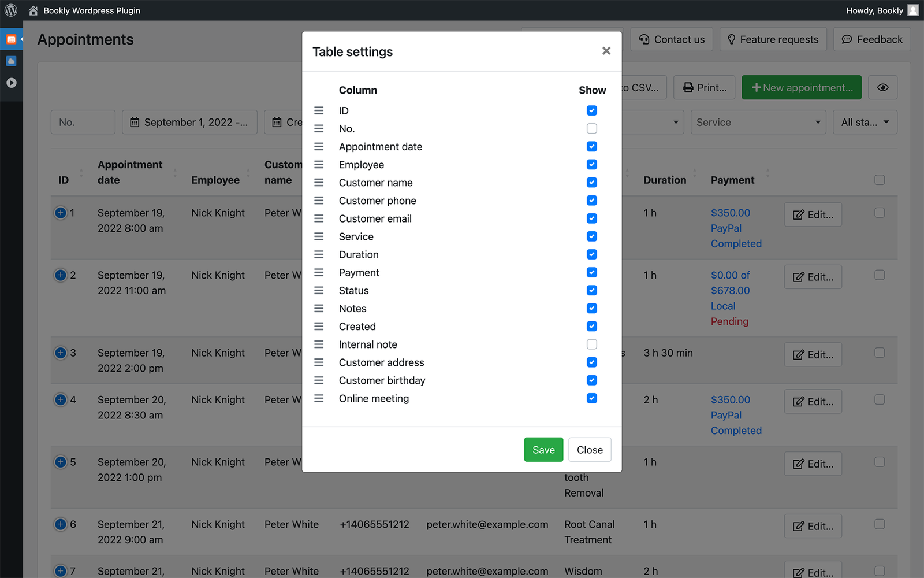
Task: Click the Feature requests lightbulb icon
Action: click(x=731, y=39)
